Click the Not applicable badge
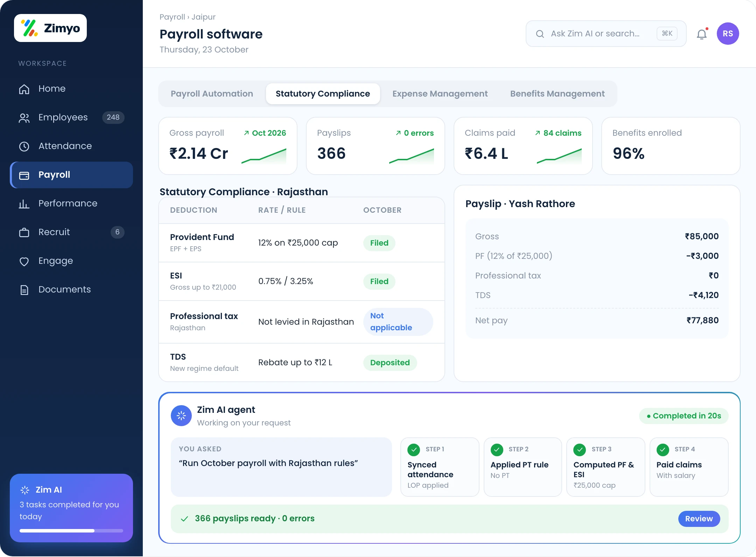Screen dimensions: 756x557 coord(398,322)
